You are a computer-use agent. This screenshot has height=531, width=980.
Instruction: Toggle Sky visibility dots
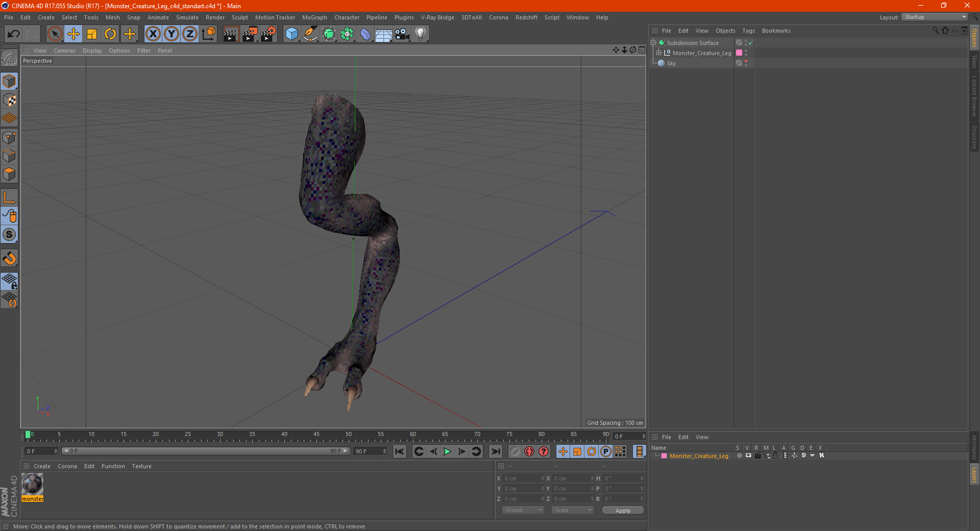pyautogui.click(x=746, y=63)
